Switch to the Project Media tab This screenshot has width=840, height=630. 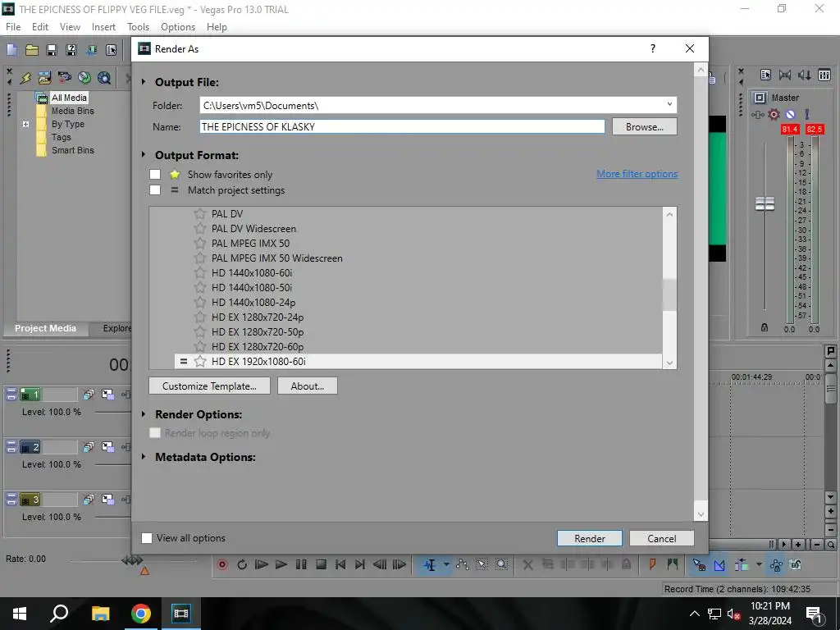coord(46,328)
